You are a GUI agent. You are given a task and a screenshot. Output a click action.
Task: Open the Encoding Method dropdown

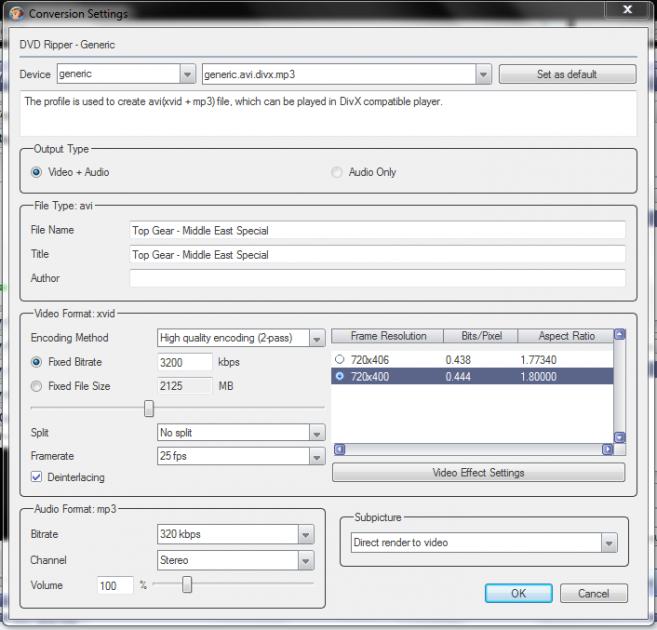317,338
